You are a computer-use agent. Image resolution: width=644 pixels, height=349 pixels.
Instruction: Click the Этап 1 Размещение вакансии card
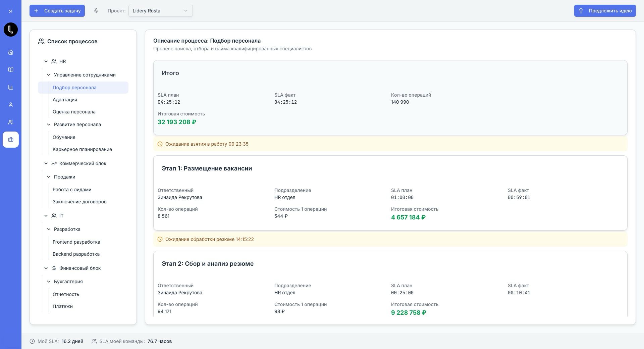tap(390, 193)
